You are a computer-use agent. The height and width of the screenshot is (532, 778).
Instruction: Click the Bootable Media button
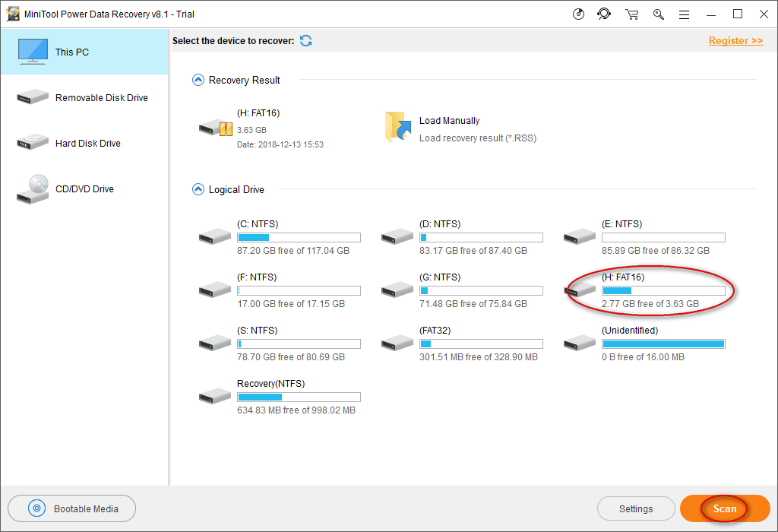72,508
